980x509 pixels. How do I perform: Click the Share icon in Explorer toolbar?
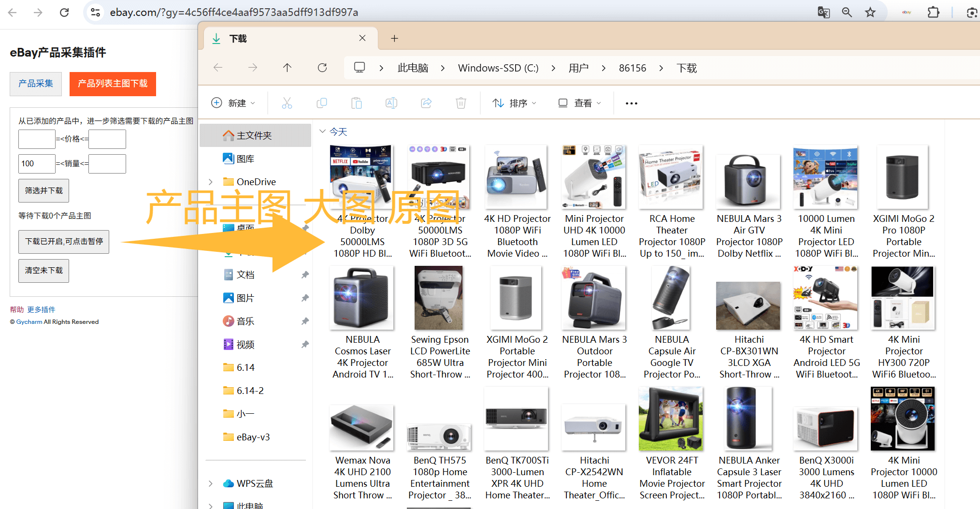point(426,103)
